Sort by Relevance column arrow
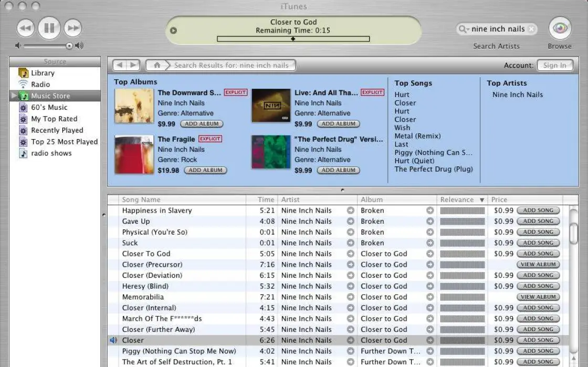588x367 pixels. coord(482,200)
